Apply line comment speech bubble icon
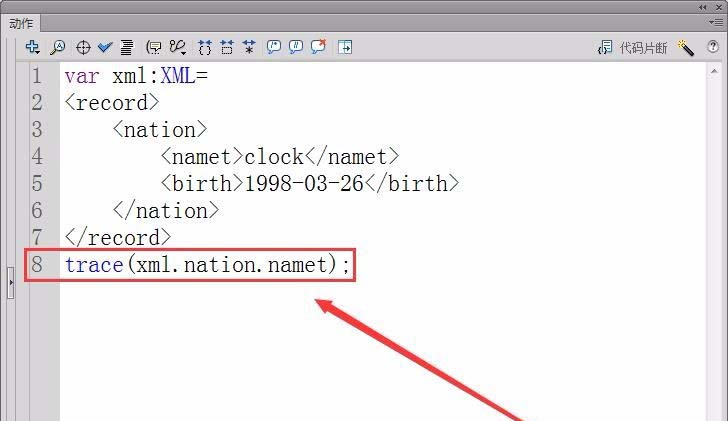 tap(296, 47)
